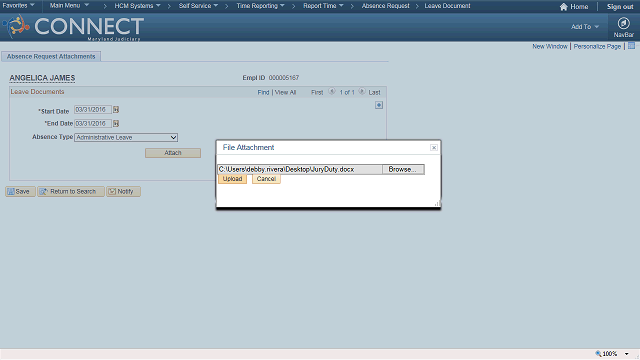Go to Leave Document breadcrumb
Viewport: 640px width, 360px height.
(x=447, y=6)
